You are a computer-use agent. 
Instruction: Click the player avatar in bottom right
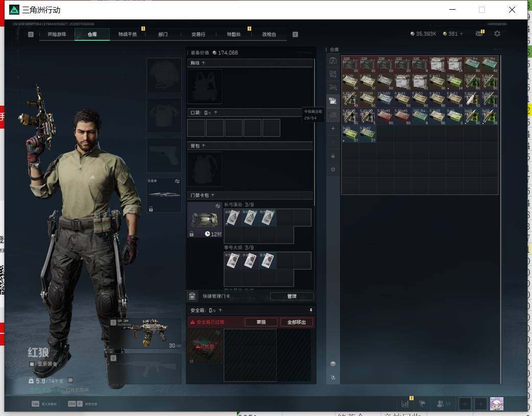(x=497, y=404)
